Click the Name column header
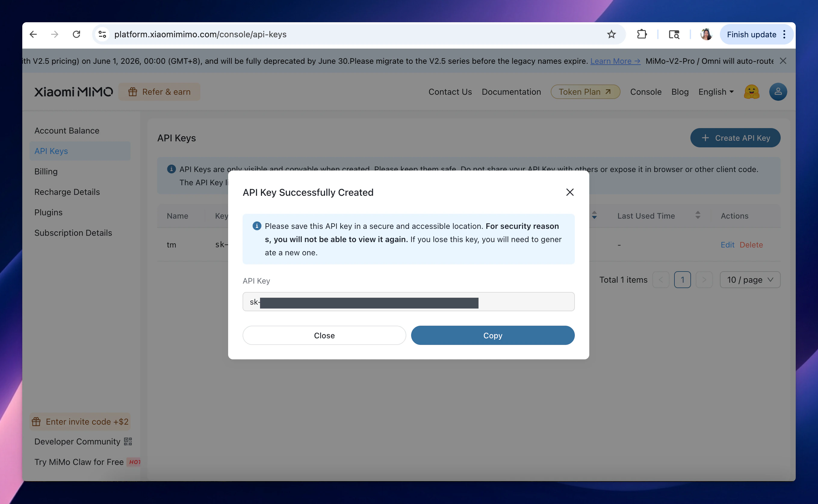The image size is (818, 504). pos(178,216)
